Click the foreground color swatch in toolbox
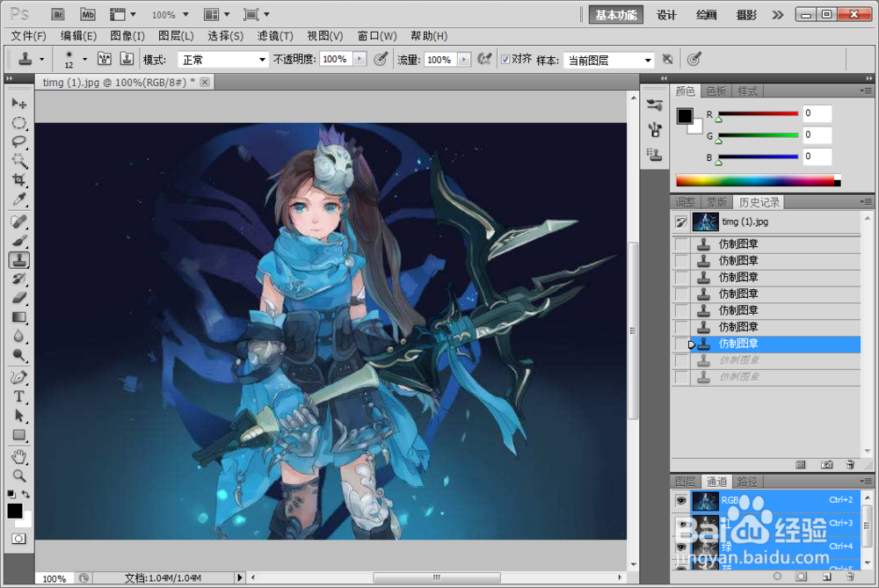Screen dimensions: 879x588 click(x=15, y=511)
